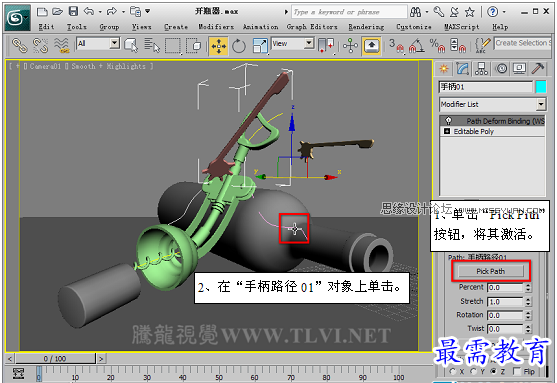Activate the Select and Rotate tool
The width and height of the screenshot is (557, 383).
[x=239, y=46]
